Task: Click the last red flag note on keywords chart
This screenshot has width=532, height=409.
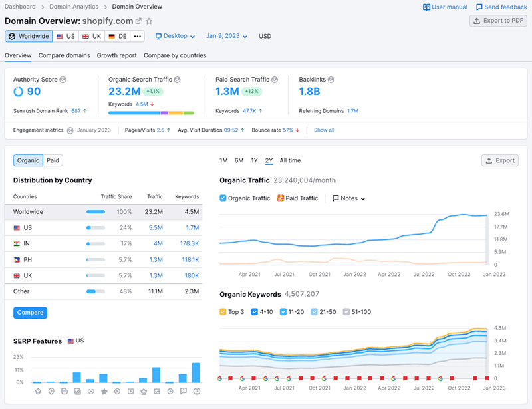Action: pyautogui.click(x=487, y=378)
